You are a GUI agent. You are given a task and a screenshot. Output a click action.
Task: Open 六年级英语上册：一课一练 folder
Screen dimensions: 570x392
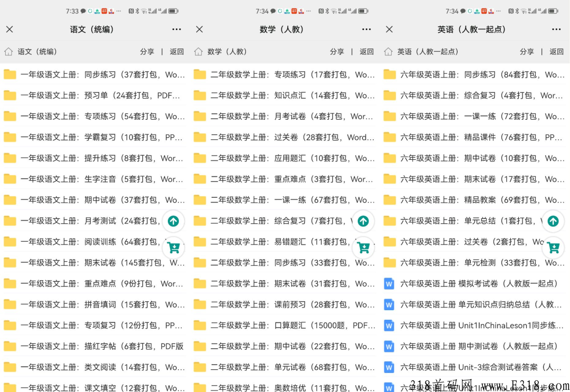475,116
